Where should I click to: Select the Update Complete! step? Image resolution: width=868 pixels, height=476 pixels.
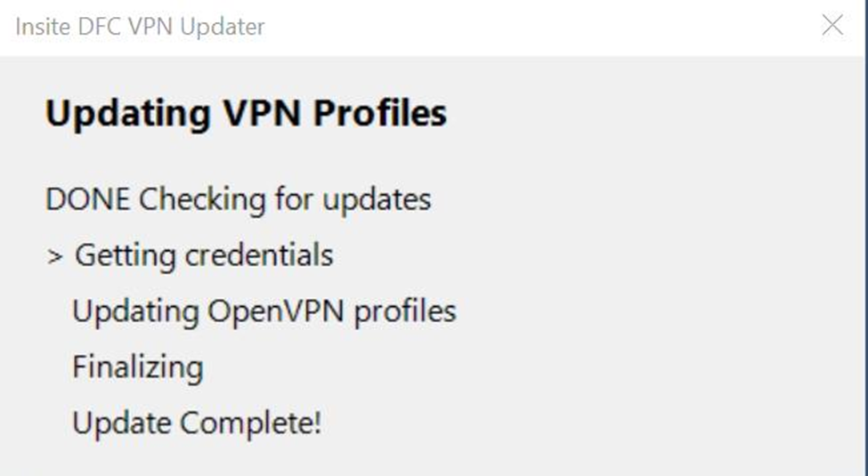tap(196, 423)
